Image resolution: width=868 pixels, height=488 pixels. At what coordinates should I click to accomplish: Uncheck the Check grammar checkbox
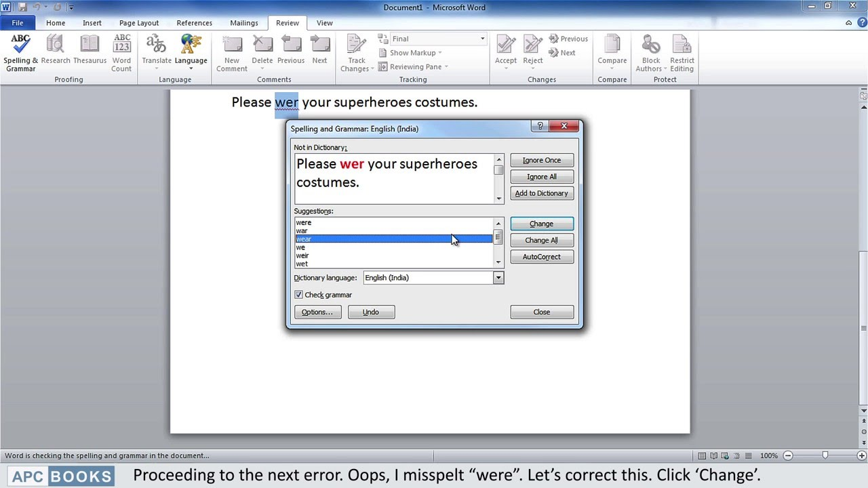pos(298,294)
